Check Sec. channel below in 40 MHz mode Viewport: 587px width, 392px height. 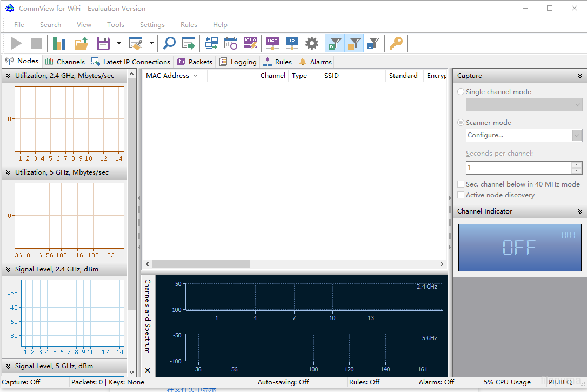click(x=461, y=184)
